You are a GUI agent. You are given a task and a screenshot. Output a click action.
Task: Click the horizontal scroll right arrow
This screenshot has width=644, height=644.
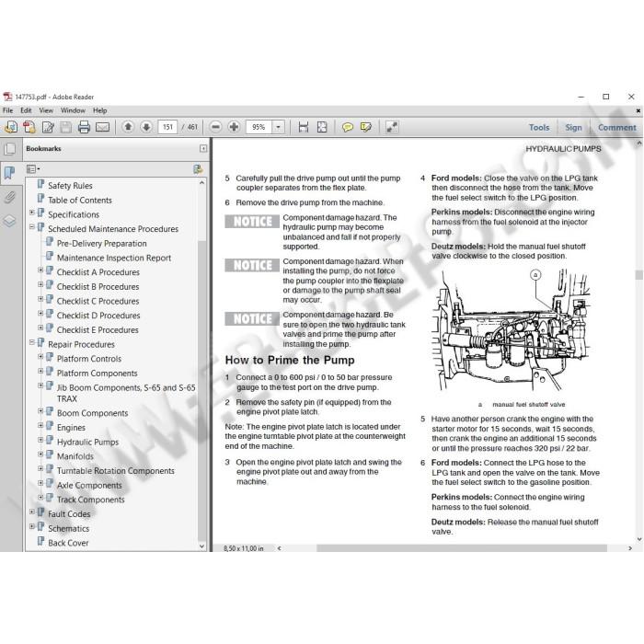630,548
